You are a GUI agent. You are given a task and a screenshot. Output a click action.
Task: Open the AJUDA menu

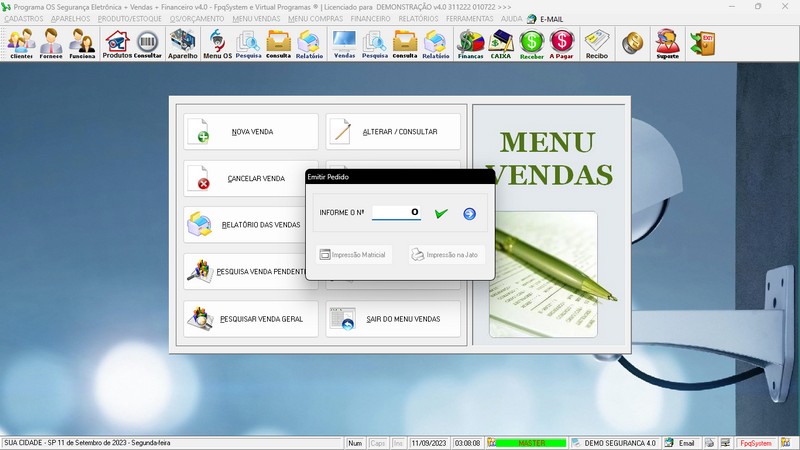click(511, 19)
